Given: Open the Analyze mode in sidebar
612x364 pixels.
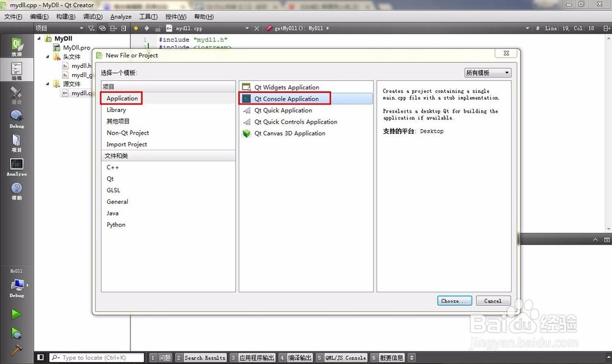Looking at the screenshot, I should (x=17, y=167).
